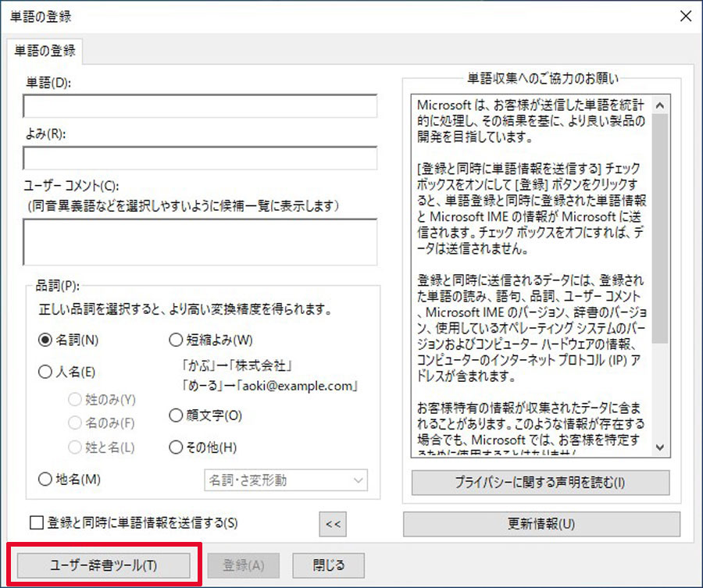Select the 姓のみ(Y) radio button
This screenshot has height=588, width=703.
pos(74,399)
